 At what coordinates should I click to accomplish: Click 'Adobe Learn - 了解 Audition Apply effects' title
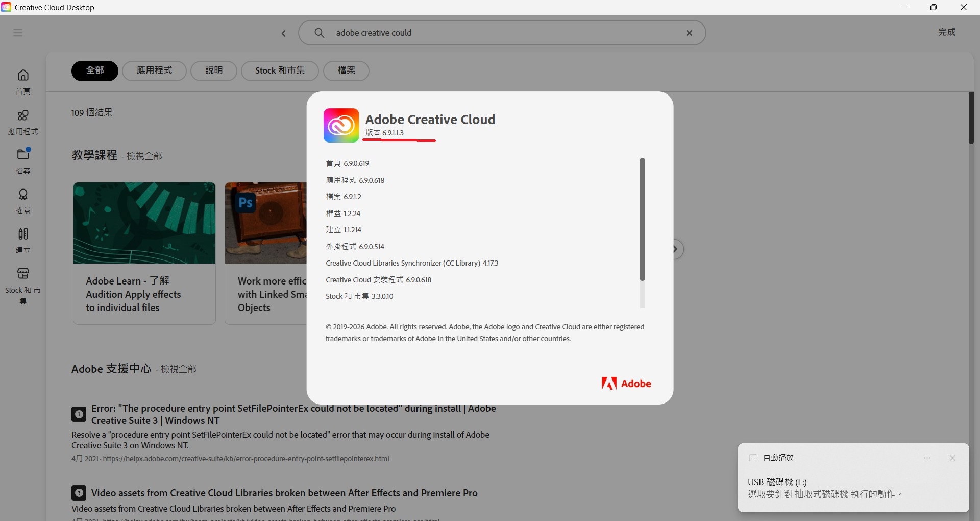pos(134,294)
